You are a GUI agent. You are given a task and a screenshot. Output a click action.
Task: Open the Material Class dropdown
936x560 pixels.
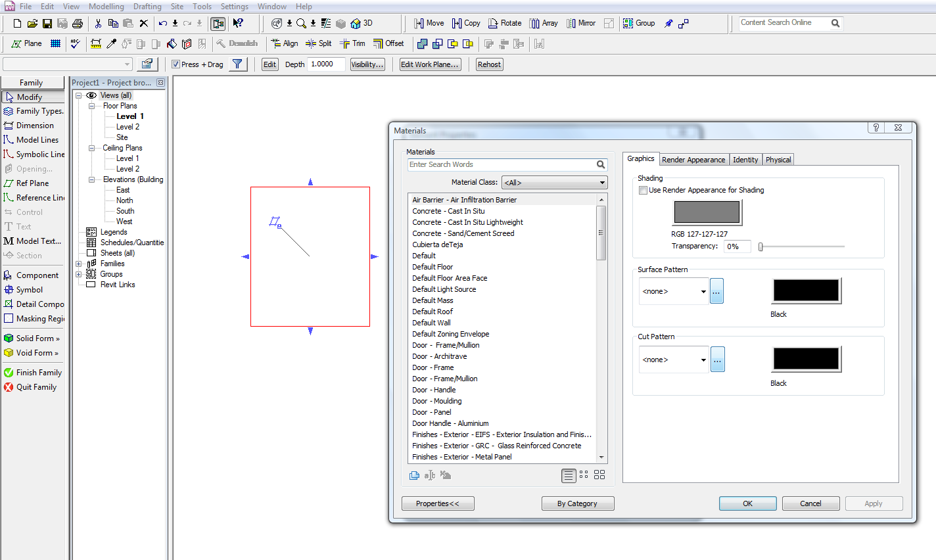tap(554, 183)
